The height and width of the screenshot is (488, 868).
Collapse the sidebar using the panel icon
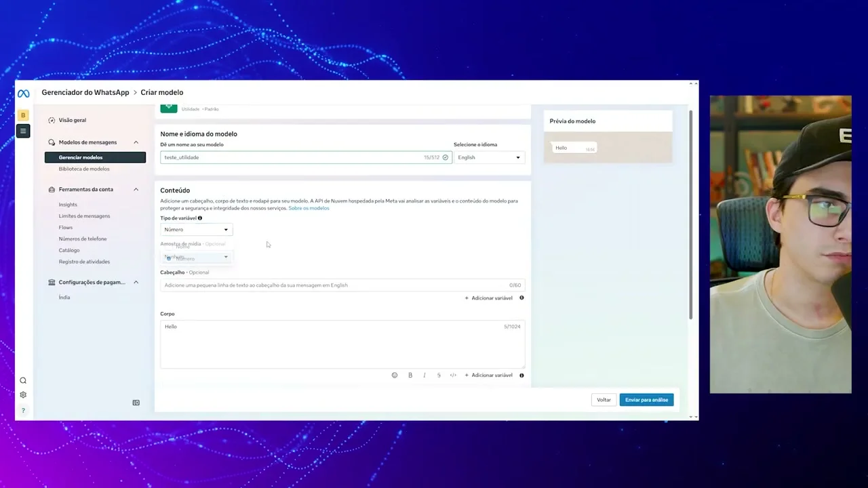coord(136,403)
